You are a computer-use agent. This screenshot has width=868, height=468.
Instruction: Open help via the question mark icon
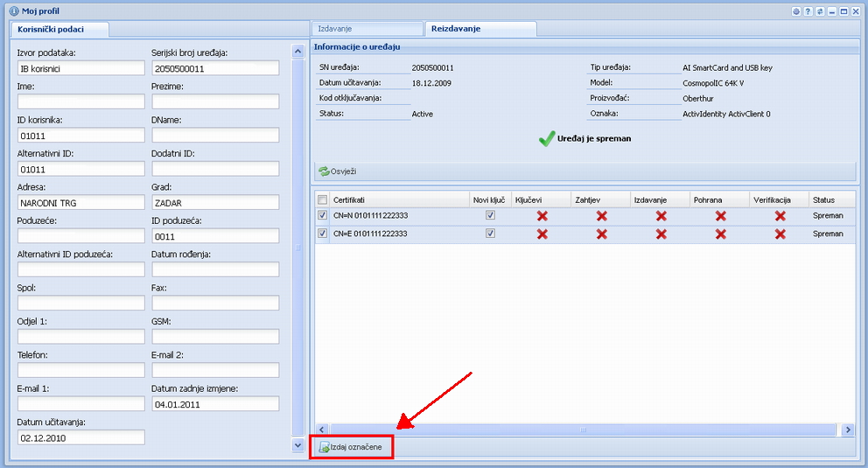[x=808, y=11]
